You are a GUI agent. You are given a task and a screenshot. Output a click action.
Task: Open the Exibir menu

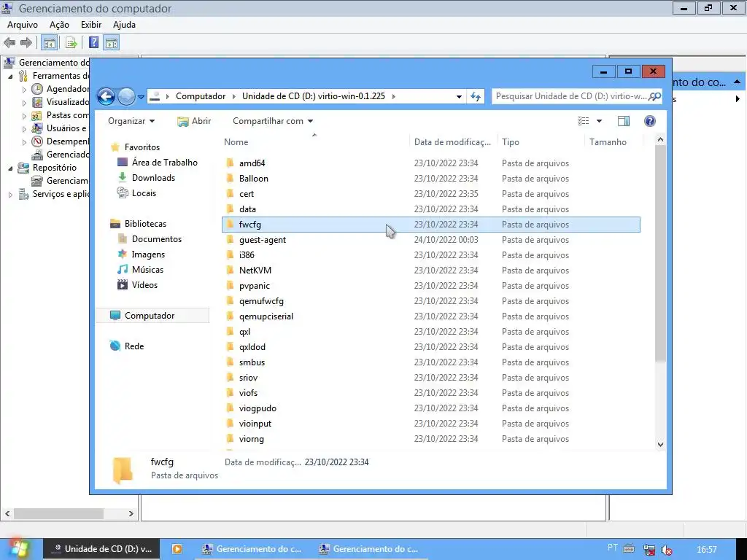(91, 25)
